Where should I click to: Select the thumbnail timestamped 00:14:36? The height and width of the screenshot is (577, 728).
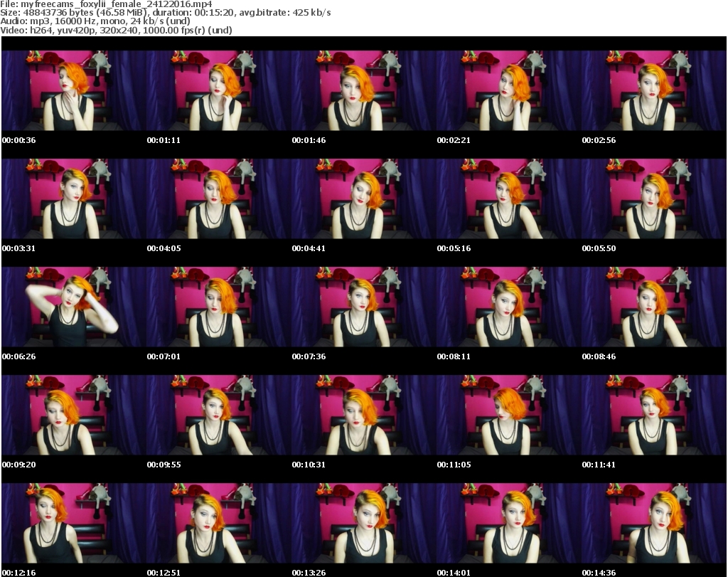click(653, 524)
